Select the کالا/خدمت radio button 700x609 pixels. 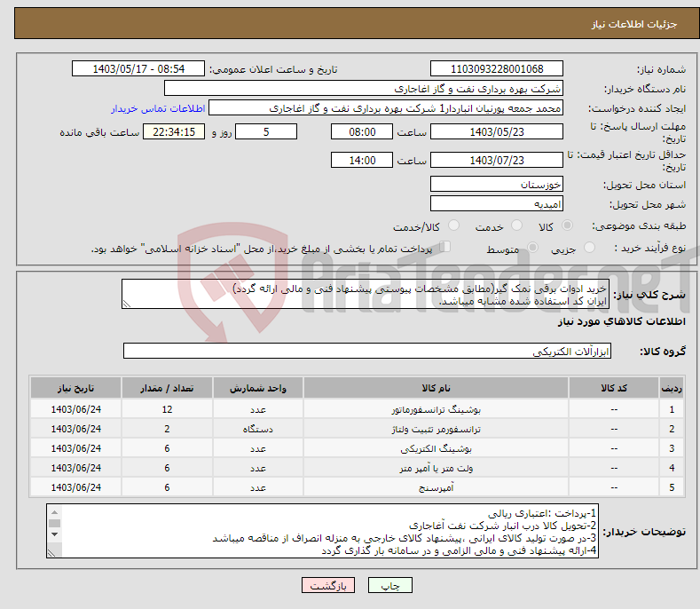click(x=453, y=225)
